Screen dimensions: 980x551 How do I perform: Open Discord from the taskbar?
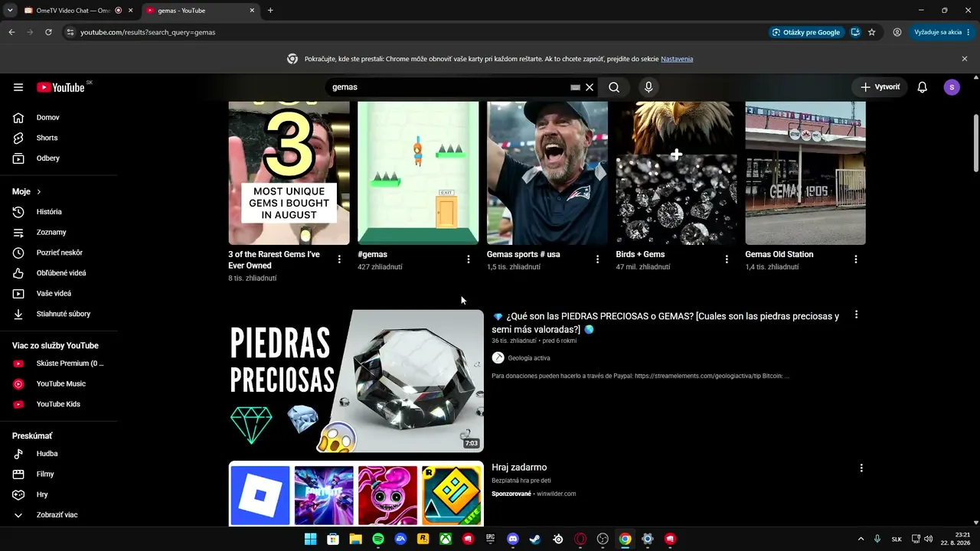(x=513, y=539)
